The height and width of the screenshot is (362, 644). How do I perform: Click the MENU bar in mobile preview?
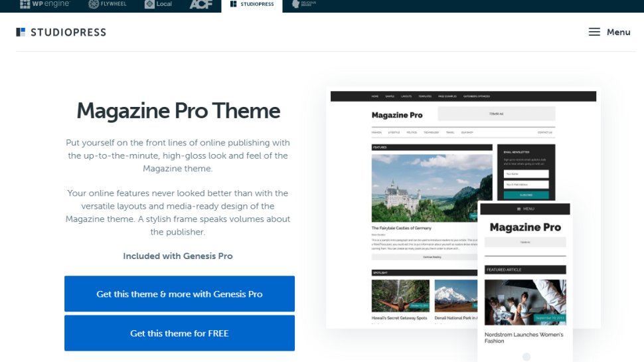[x=525, y=209]
